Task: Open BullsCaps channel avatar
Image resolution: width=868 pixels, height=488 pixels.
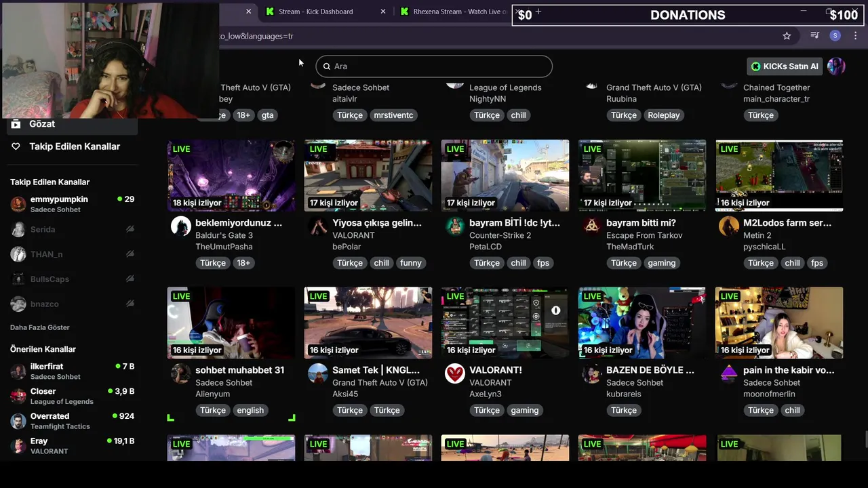Action: pyautogui.click(x=18, y=279)
